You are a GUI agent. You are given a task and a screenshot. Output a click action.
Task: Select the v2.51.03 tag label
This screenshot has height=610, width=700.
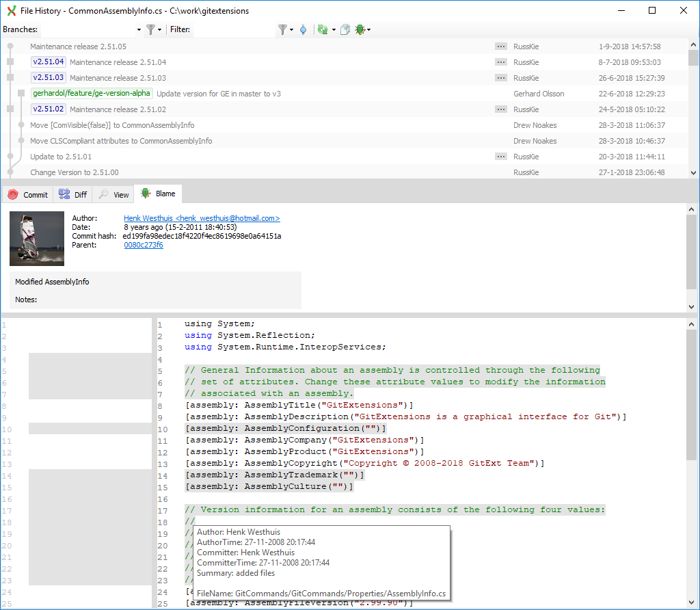pos(48,77)
